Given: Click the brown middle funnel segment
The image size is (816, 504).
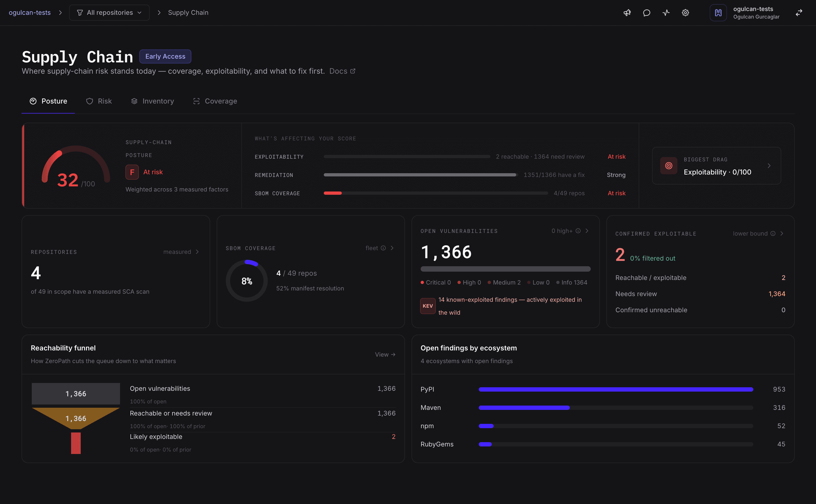Looking at the screenshot, I should (76, 418).
